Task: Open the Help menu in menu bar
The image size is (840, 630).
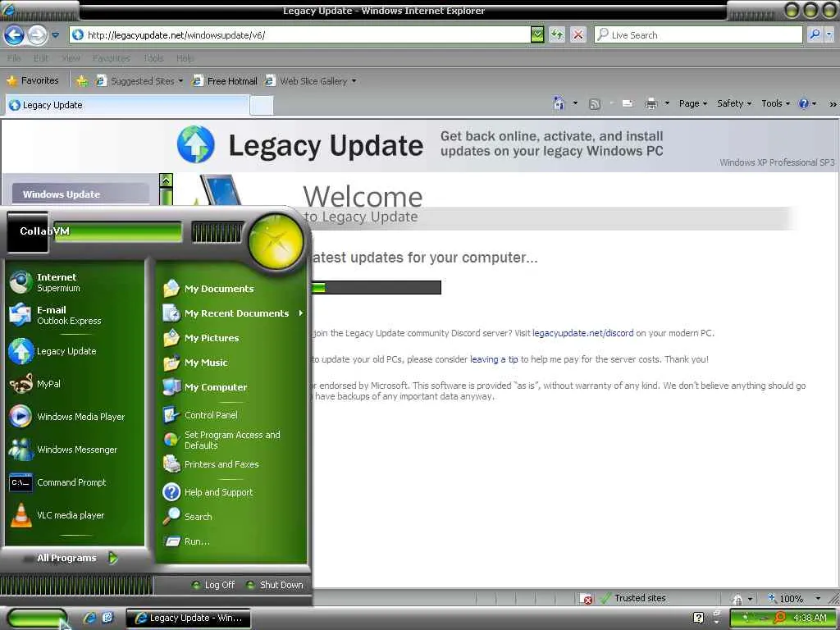Action: pyautogui.click(x=185, y=58)
